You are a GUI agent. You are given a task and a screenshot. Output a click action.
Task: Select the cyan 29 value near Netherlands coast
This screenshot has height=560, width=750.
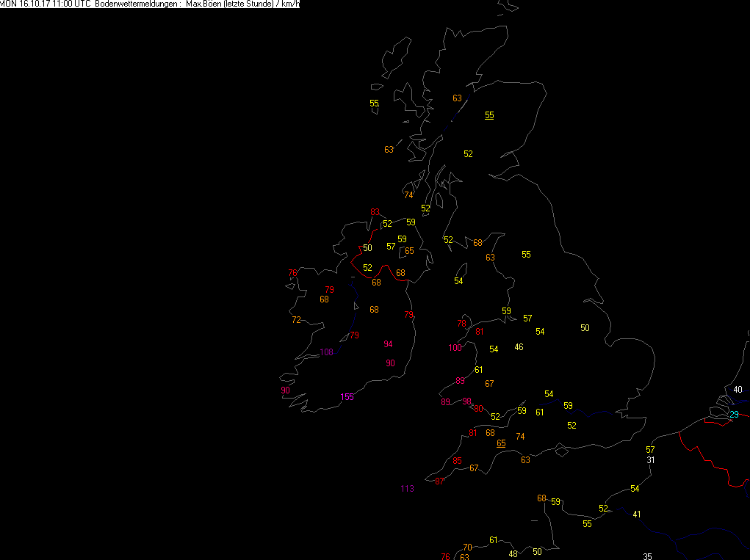coord(735,414)
